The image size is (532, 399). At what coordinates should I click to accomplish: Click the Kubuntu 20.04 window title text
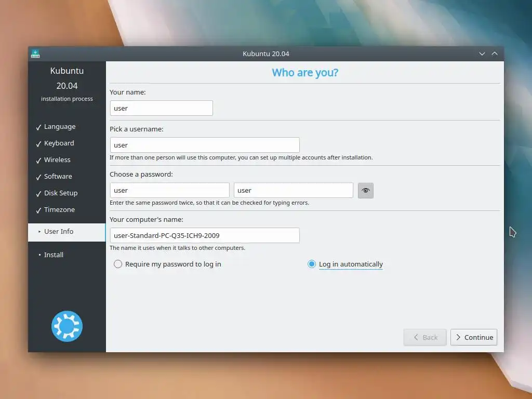tap(265, 54)
